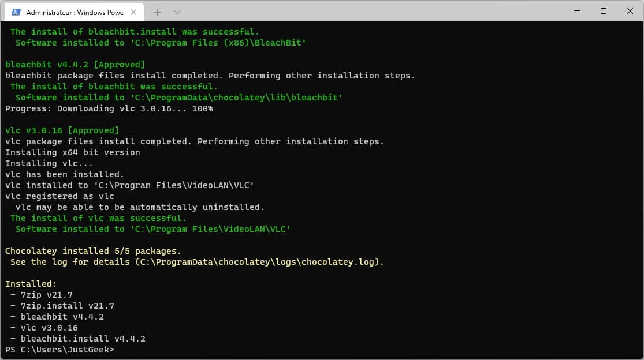Image resolution: width=644 pixels, height=360 pixels.
Task: Click 'Progress: Downloading vlc 3.0.16... 100%' line
Action: (x=109, y=108)
